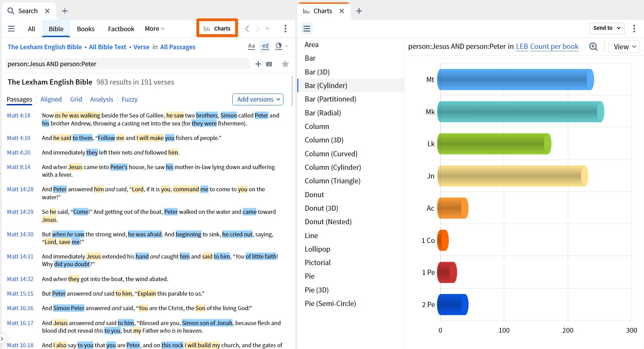This screenshot has height=349, width=644.
Task: Click the teal Mk cylinder bar
Action: tap(520, 112)
